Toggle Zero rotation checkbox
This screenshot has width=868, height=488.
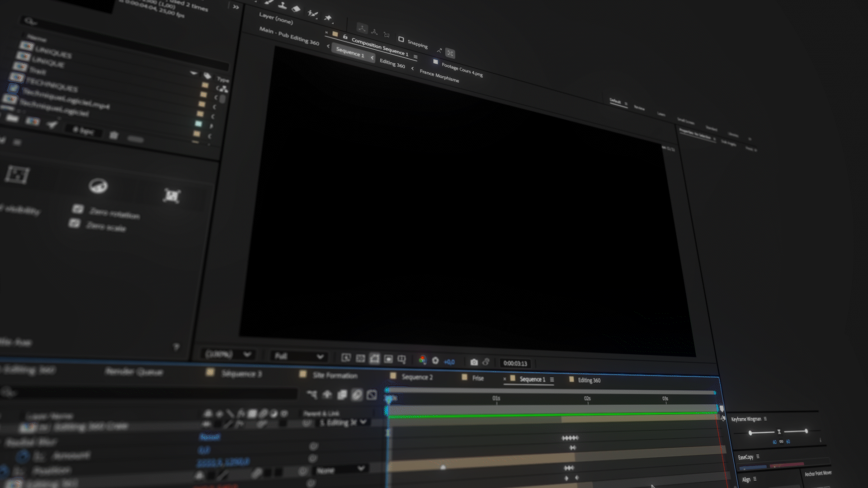(x=78, y=209)
